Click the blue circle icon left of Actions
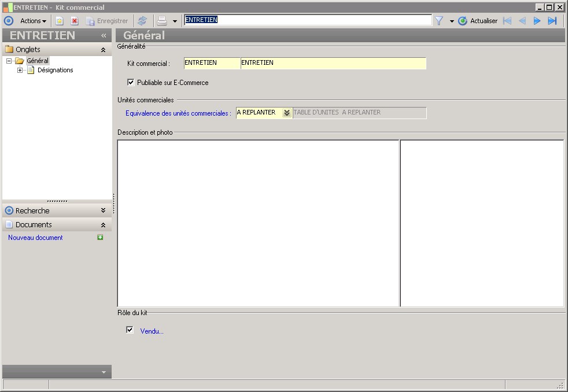The width and height of the screenshot is (568, 392). [x=9, y=21]
